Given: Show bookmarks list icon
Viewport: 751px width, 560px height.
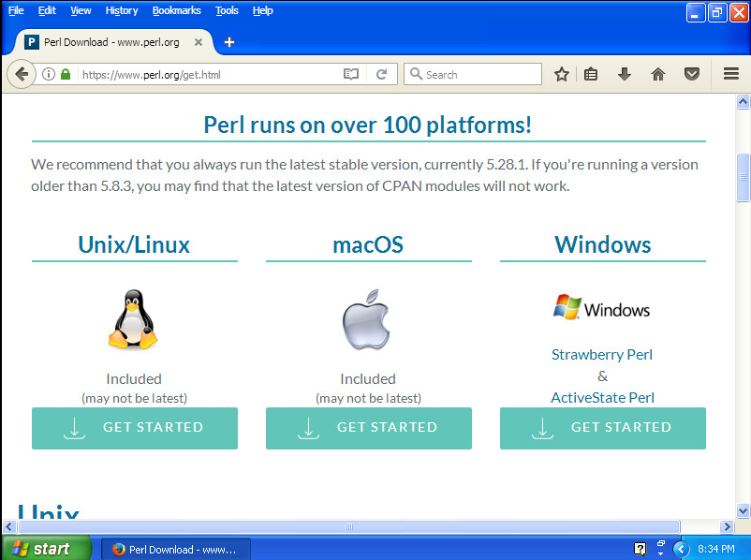Looking at the screenshot, I should pos(591,74).
